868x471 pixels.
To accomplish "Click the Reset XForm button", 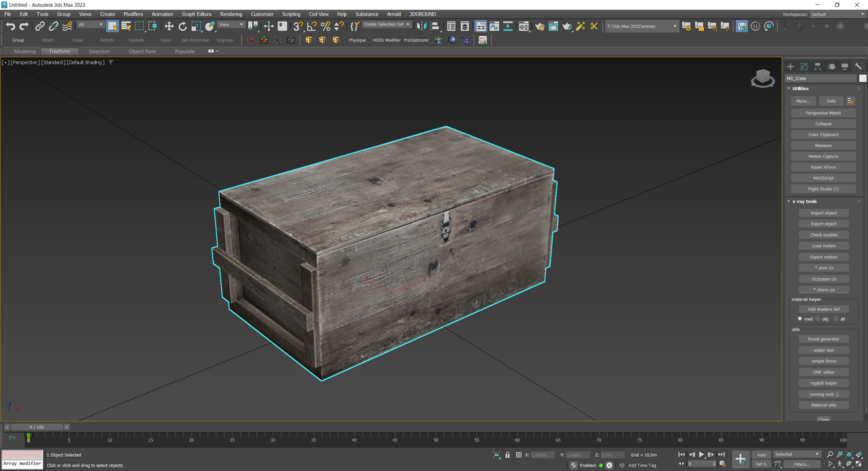I will (823, 167).
